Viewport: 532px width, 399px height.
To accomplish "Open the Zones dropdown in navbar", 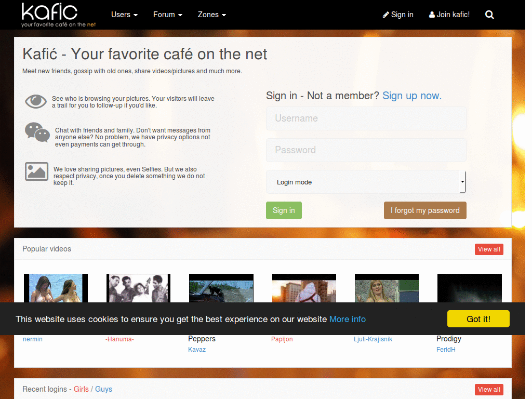I will point(212,15).
